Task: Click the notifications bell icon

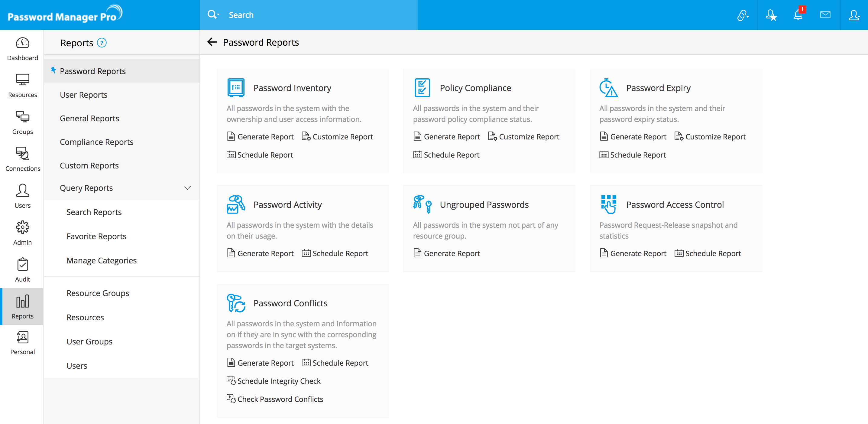Action: pos(798,15)
